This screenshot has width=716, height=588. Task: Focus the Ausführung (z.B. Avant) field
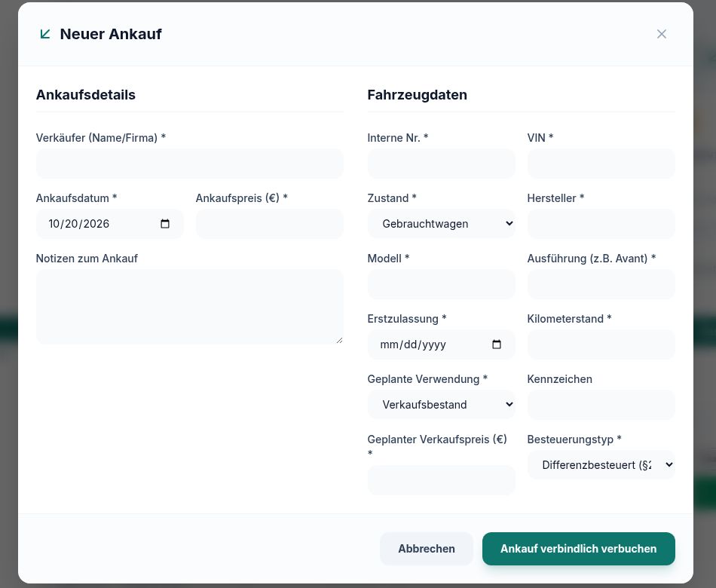[x=601, y=284]
